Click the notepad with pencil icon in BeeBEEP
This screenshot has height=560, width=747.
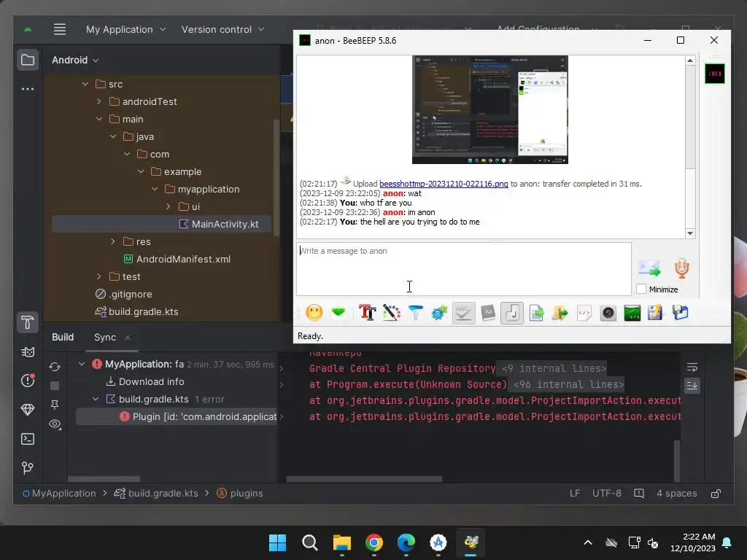[656, 313]
